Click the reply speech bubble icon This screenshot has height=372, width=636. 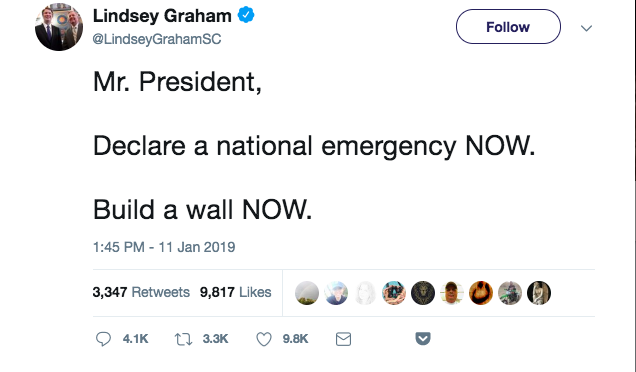pyautogui.click(x=103, y=339)
